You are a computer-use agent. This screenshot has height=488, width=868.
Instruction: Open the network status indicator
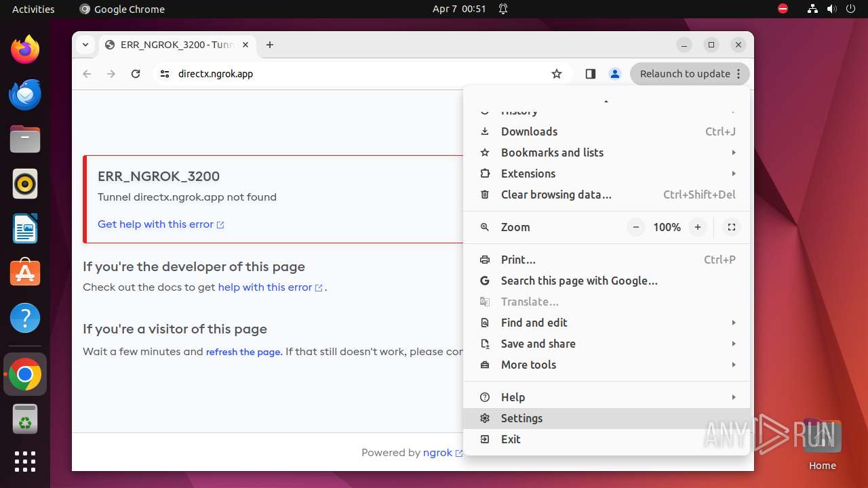click(812, 9)
